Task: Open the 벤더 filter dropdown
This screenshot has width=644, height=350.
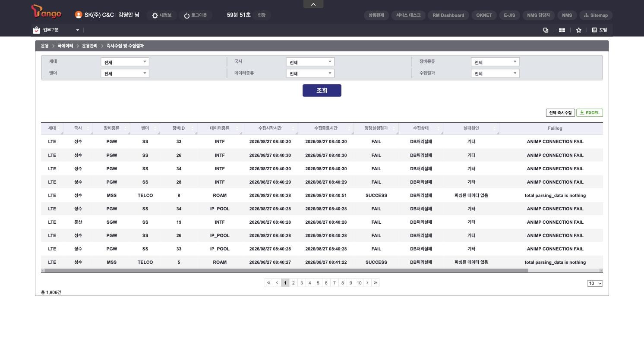Action: (x=125, y=73)
